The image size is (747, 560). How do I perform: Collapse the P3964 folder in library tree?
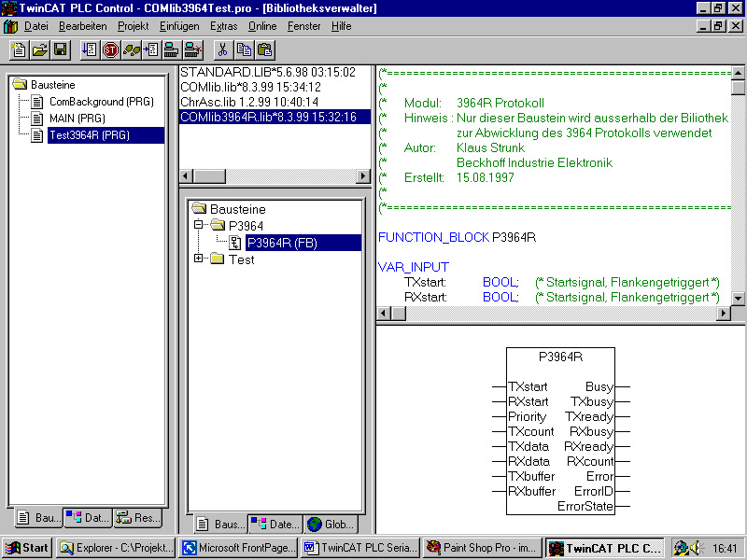[x=199, y=225]
